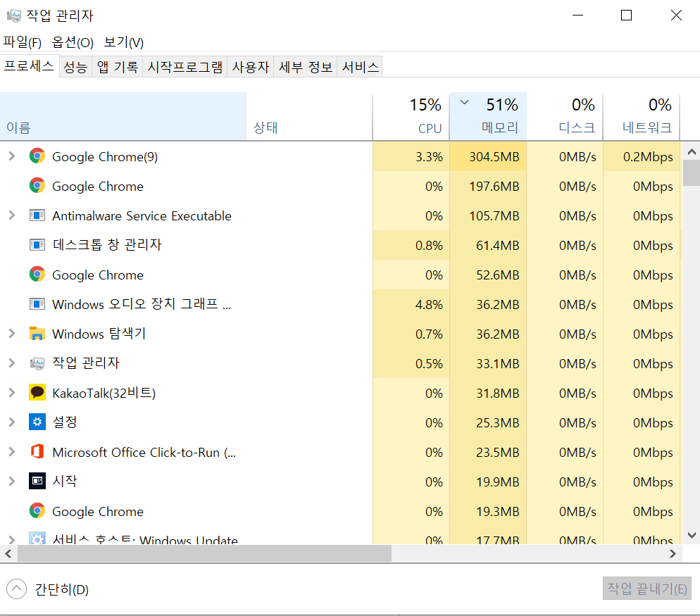
Task: Sort by the 디스크 column header
Action: pyautogui.click(x=565, y=116)
